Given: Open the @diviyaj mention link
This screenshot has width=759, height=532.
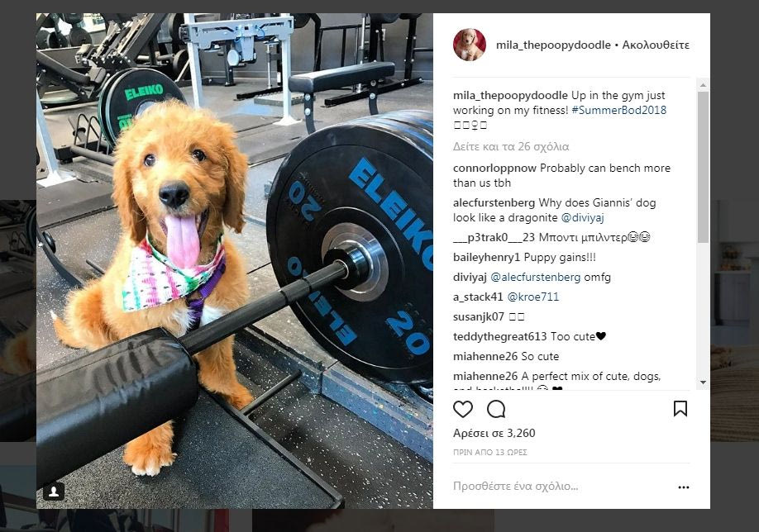Looking at the screenshot, I should pos(582,217).
